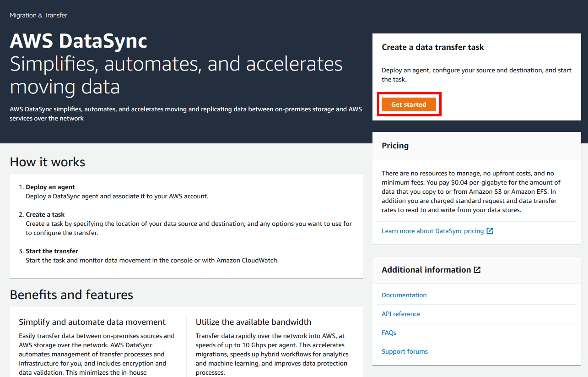Click the Migration & Transfer breadcrumb text
588x377 pixels.
pos(38,15)
